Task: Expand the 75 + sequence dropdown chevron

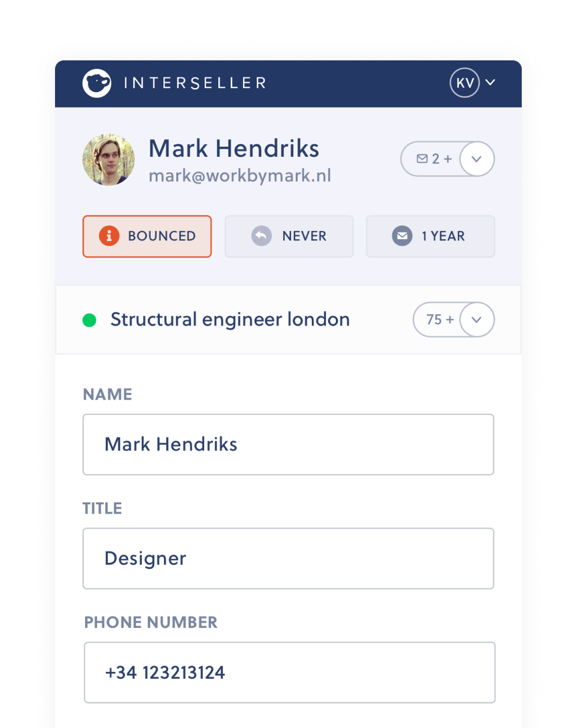Action: click(x=477, y=320)
